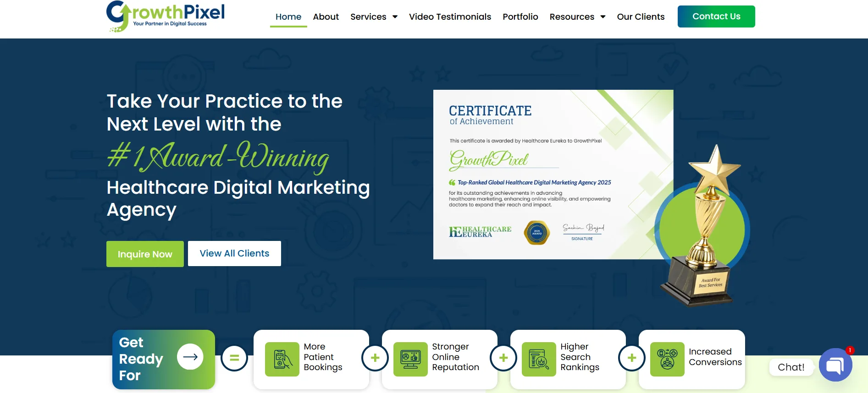Open the GrowthPixel logo home link
The image size is (868, 393).
click(166, 16)
